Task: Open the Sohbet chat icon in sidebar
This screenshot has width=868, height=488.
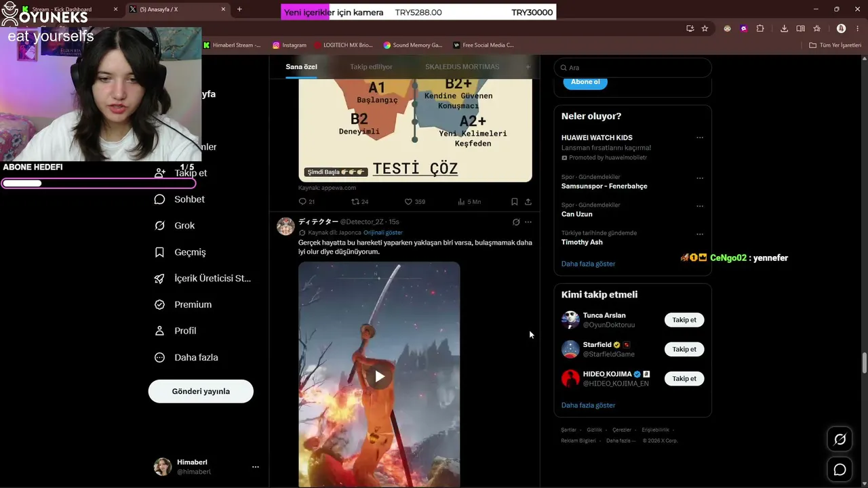Action: click(x=160, y=199)
